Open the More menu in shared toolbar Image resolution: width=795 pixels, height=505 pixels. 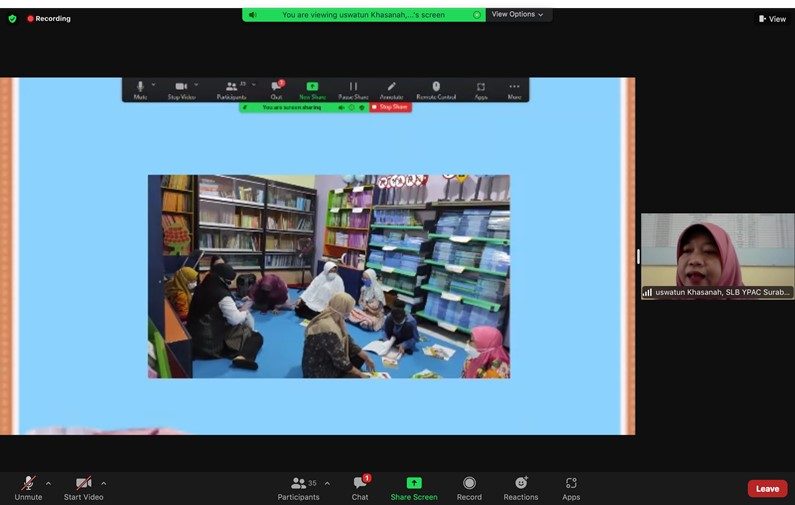click(x=514, y=90)
